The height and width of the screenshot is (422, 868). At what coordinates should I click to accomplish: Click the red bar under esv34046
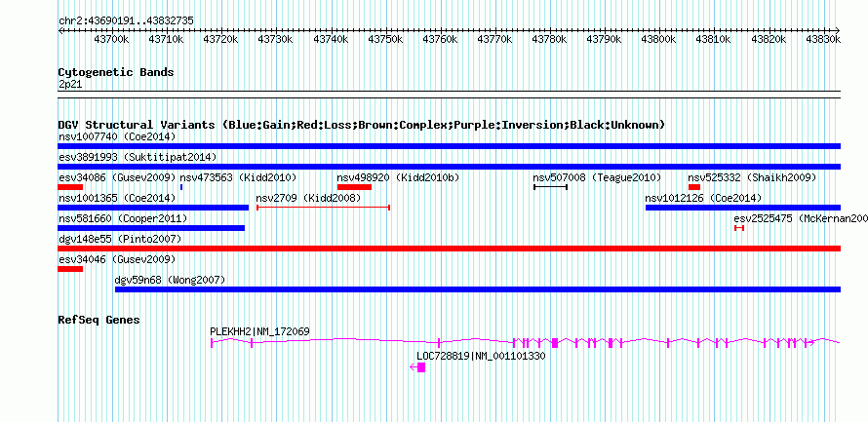[70, 269]
